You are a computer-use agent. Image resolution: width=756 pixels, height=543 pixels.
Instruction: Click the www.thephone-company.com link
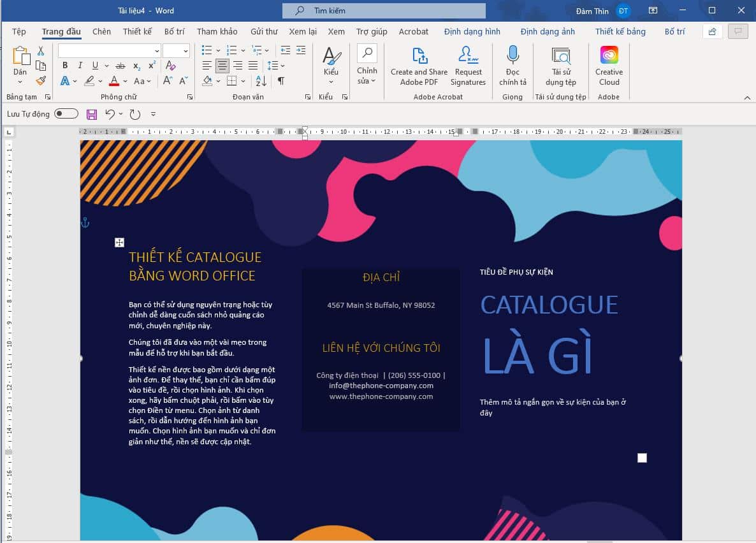381,396
